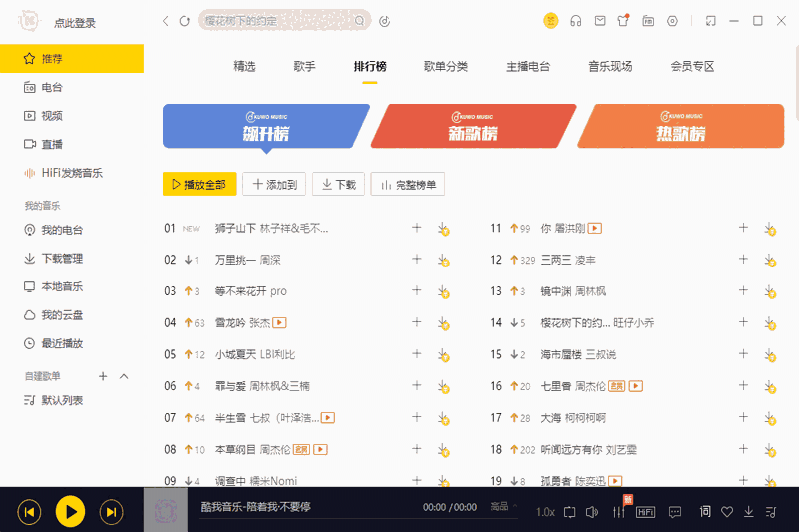Select 推荐 in the sidebar
The image size is (799, 532).
pyautogui.click(x=72, y=59)
